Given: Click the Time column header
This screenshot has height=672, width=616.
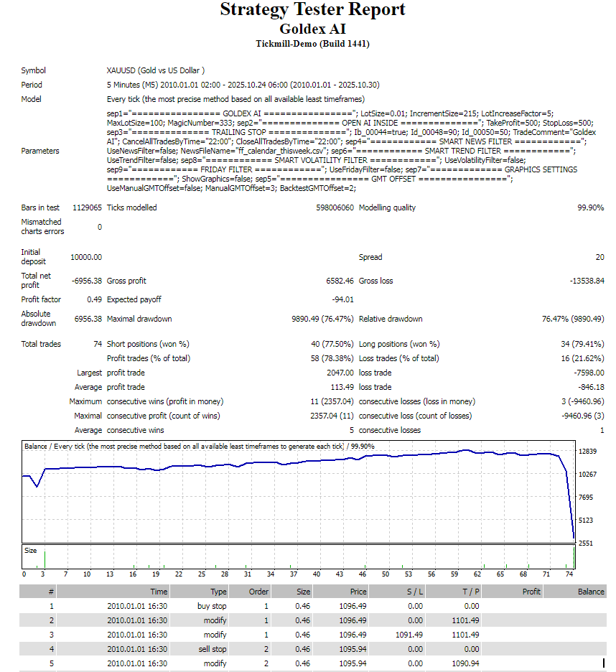Looking at the screenshot, I should [159, 592].
